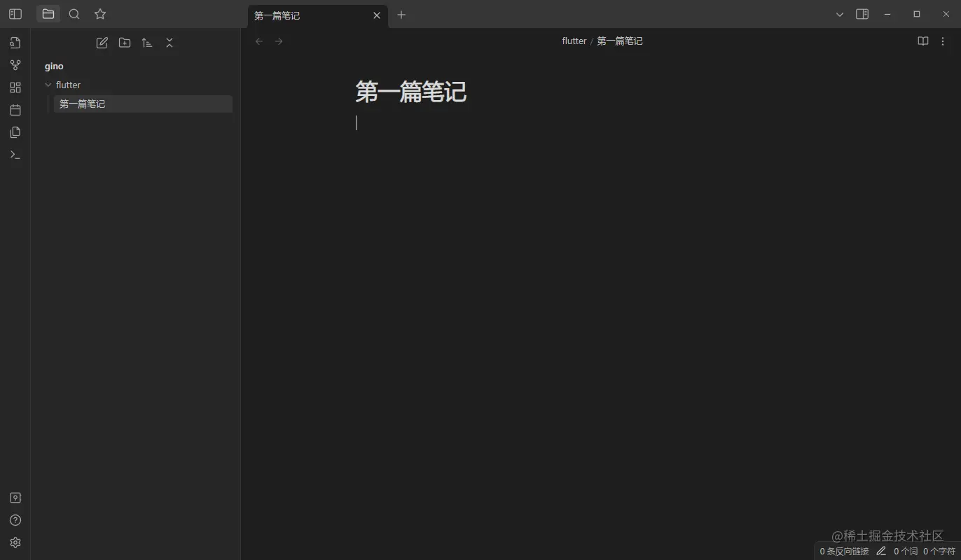Click the 第一篇笔记 note title heading
Image resolution: width=961 pixels, height=560 pixels.
tap(411, 92)
